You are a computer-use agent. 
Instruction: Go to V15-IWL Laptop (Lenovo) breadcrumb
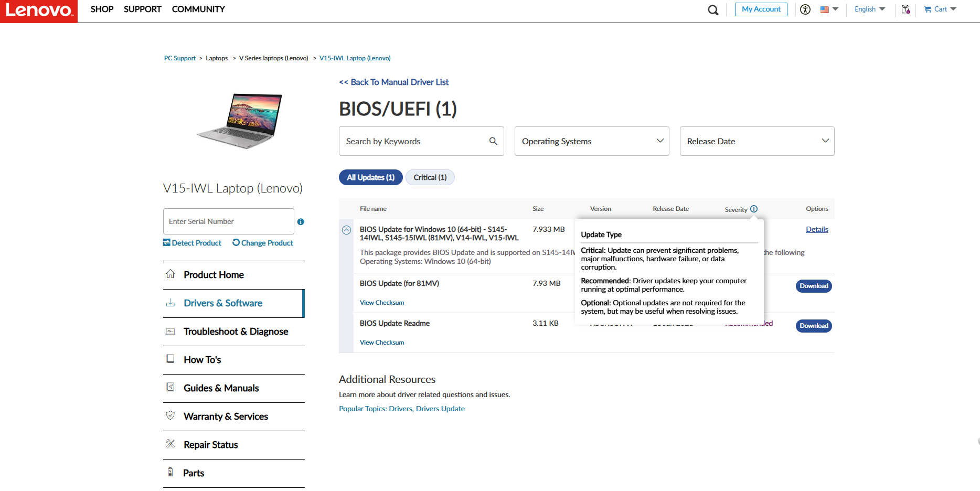355,58
